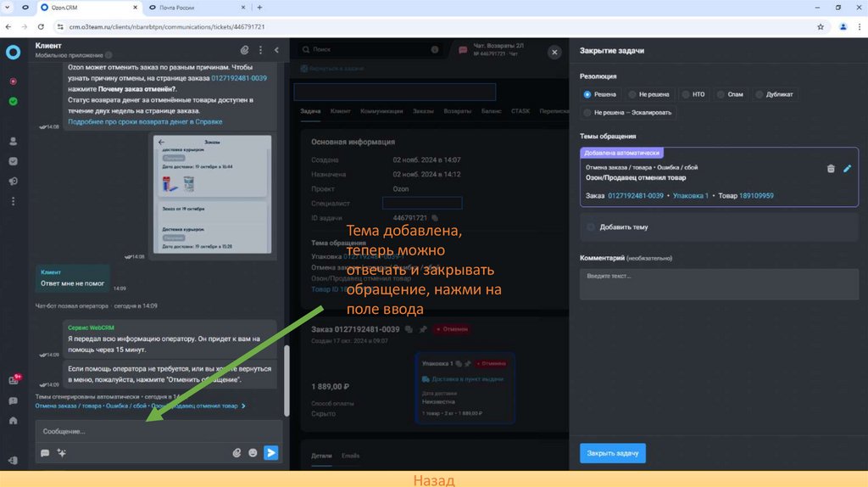Select the НТО resolution
868x487 pixels.
click(693, 95)
